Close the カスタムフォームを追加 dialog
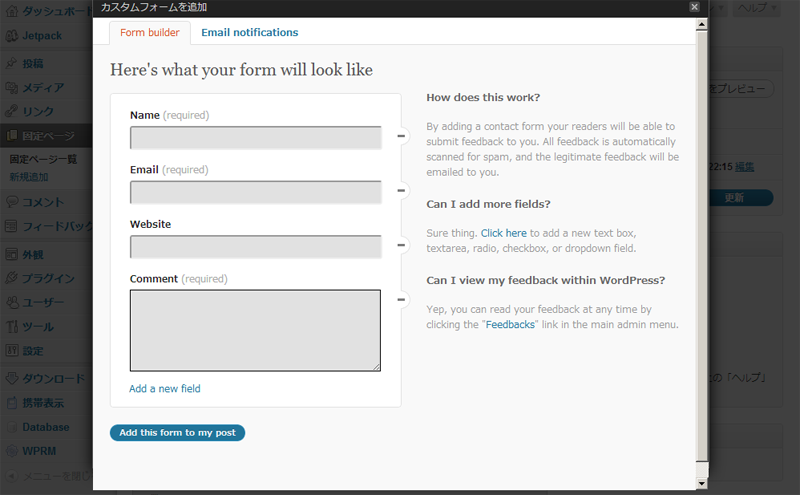The width and height of the screenshot is (800, 495). [694, 7]
